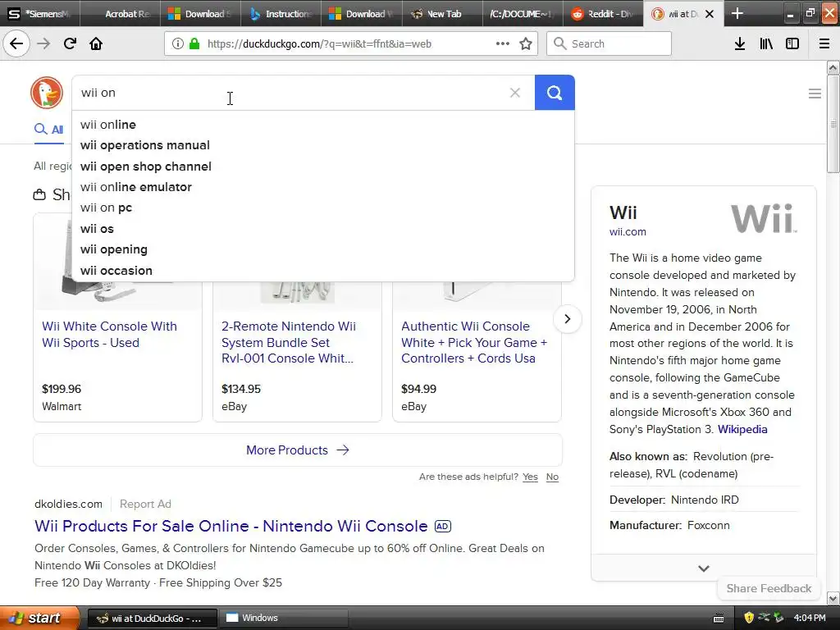Toggle the sidebar view icon

click(x=792, y=44)
